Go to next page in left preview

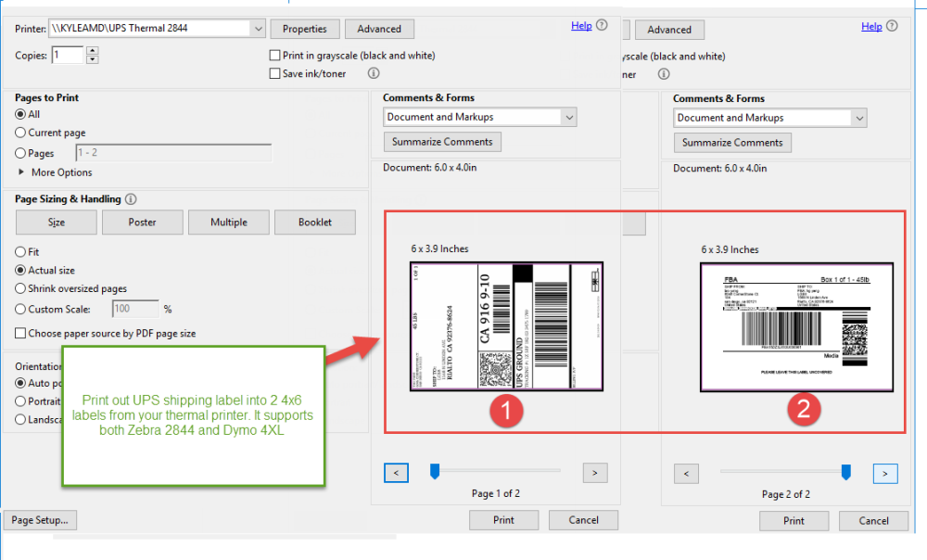coord(595,473)
